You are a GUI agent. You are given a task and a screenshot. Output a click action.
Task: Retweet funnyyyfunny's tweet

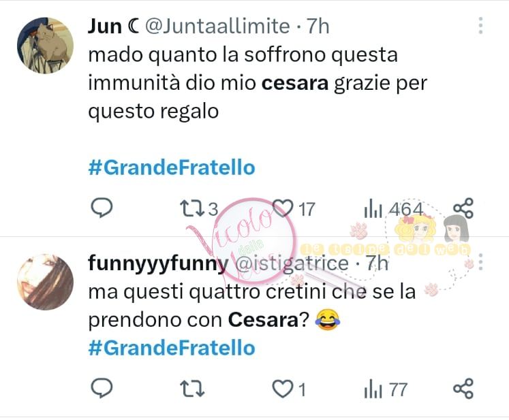tap(192, 389)
